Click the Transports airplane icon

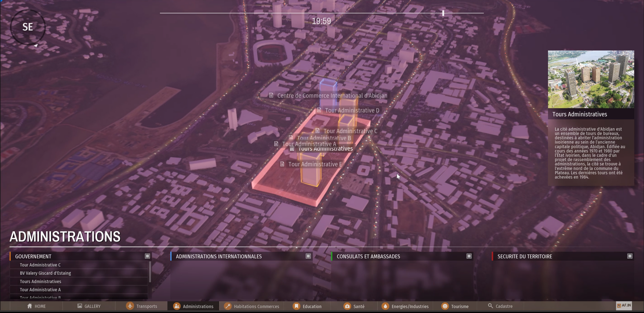(x=130, y=306)
